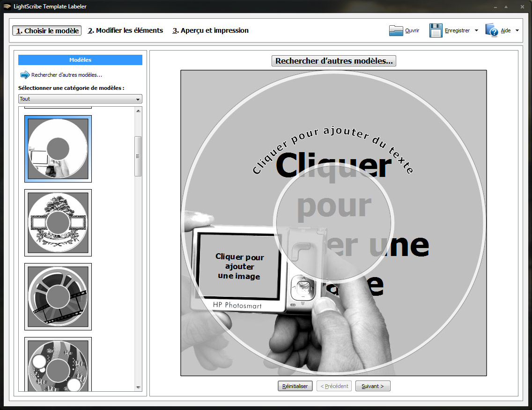Image resolution: width=532 pixels, height=410 pixels.
Task: Click large Rechercher d'autres modèles button
Action: pos(333,61)
